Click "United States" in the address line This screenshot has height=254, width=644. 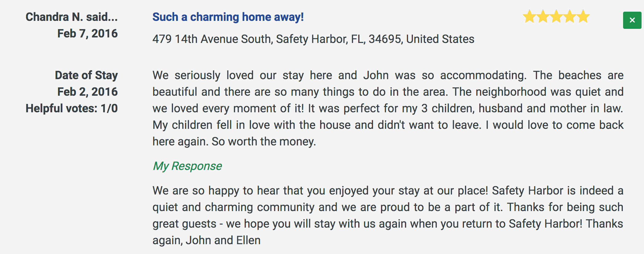440,39
